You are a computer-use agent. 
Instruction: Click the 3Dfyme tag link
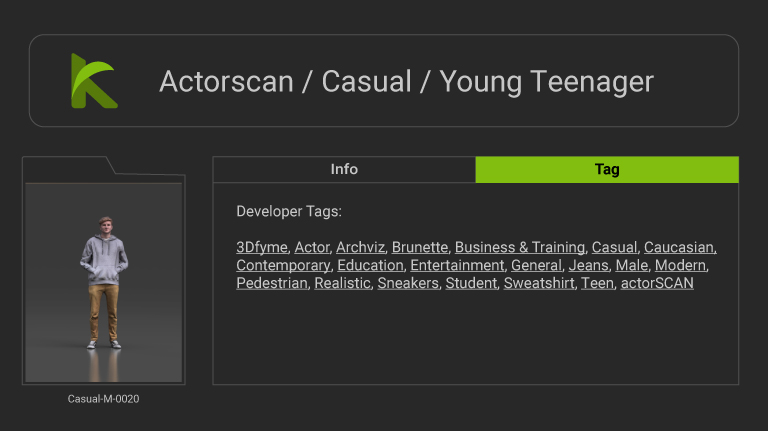point(262,247)
